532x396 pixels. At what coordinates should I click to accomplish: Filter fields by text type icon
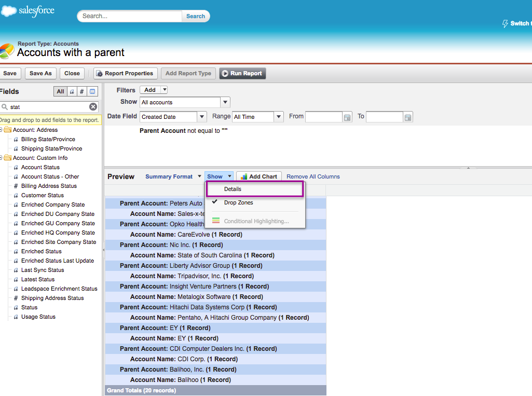click(x=72, y=91)
